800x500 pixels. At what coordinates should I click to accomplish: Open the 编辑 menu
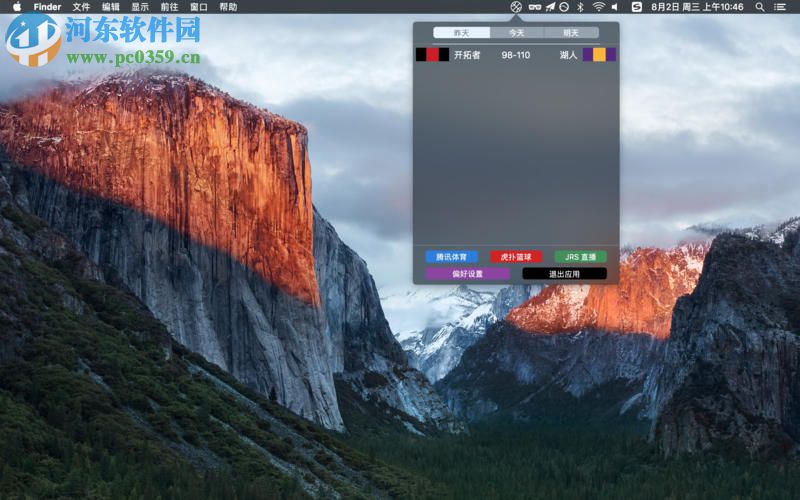click(x=111, y=7)
